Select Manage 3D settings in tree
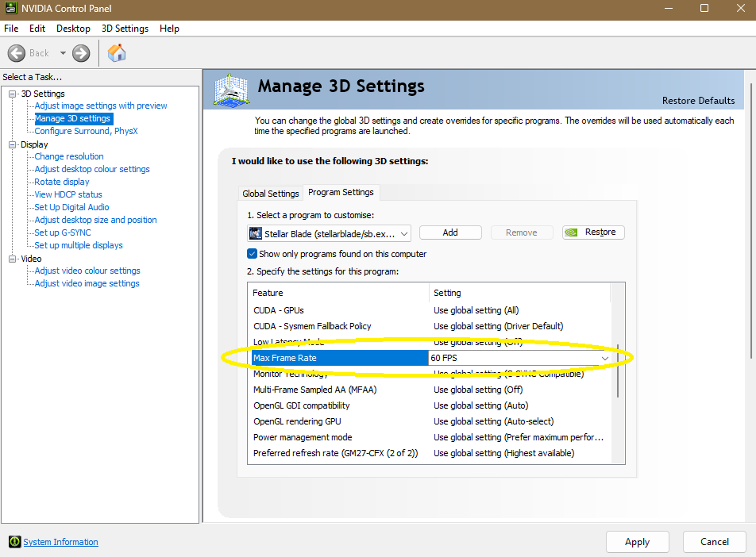The image size is (756, 557). 73,118
